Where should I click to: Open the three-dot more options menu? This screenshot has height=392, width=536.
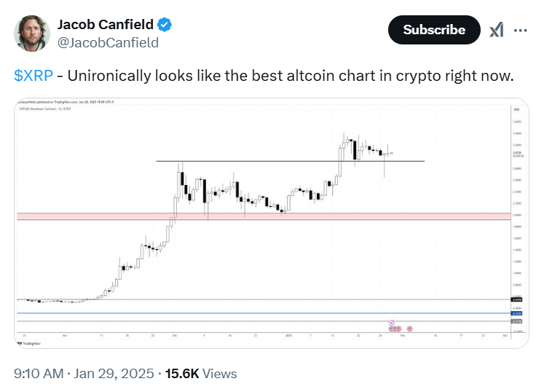click(520, 31)
